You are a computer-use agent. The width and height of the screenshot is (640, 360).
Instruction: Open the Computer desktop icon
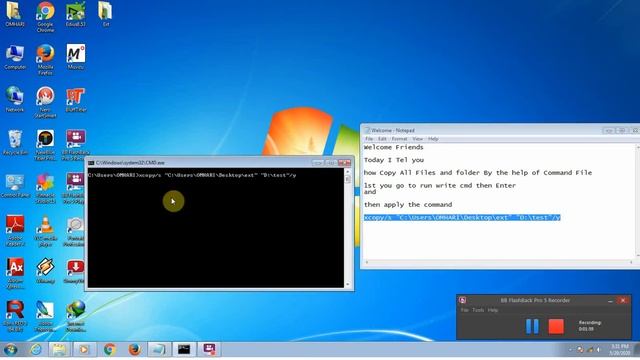point(15,57)
